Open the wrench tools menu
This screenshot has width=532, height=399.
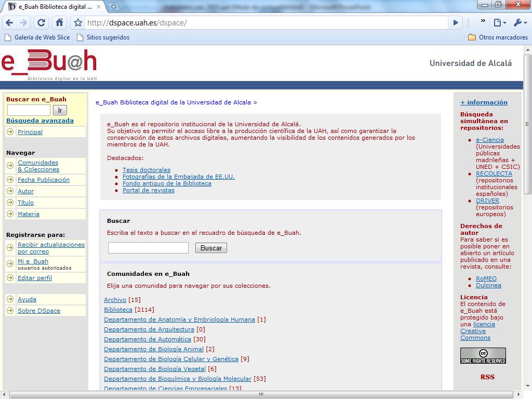tap(520, 23)
